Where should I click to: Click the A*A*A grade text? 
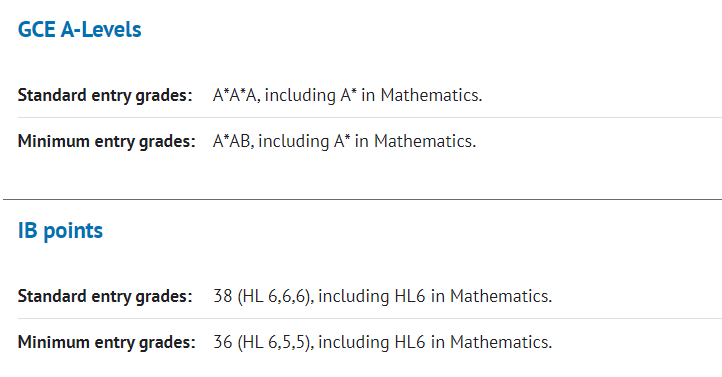[x=234, y=95]
